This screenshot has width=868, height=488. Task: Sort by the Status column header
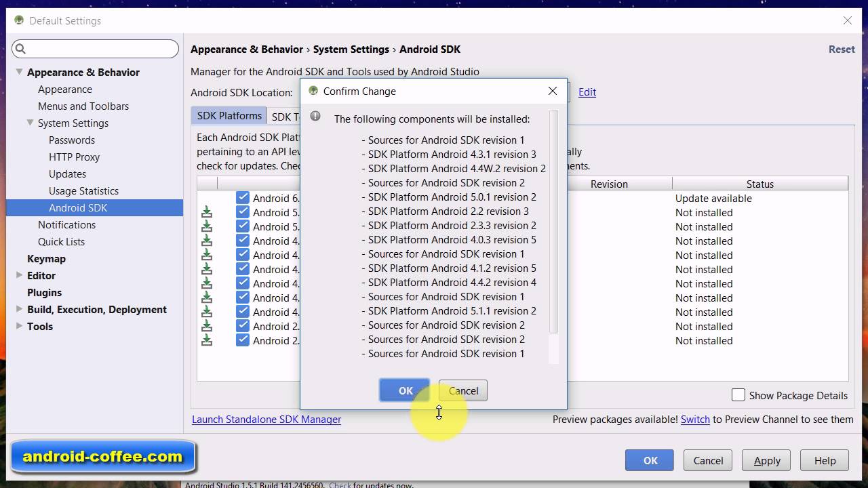tap(760, 184)
